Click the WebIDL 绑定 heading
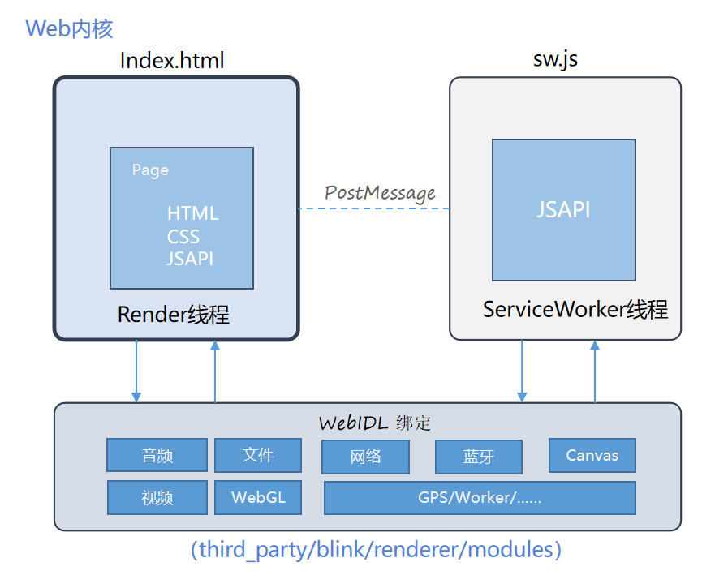 [374, 423]
